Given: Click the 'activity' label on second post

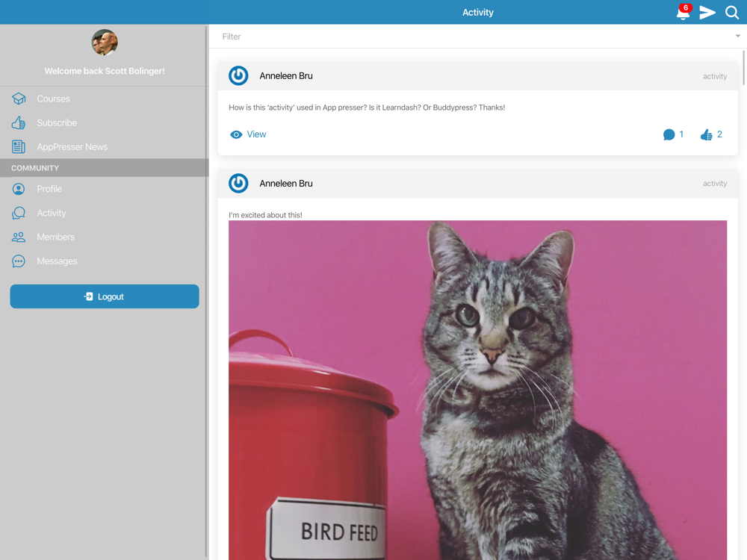Looking at the screenshot, I should [715, 184].
